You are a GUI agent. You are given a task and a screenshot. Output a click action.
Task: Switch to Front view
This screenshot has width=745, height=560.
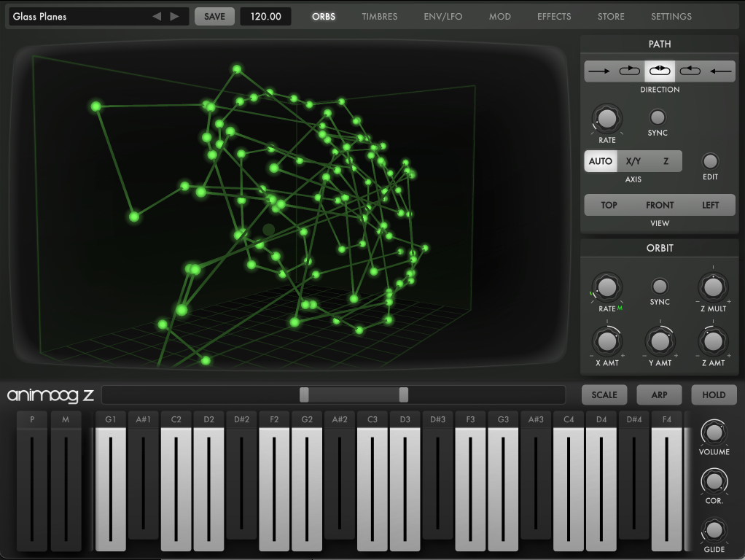coord(660,206)
